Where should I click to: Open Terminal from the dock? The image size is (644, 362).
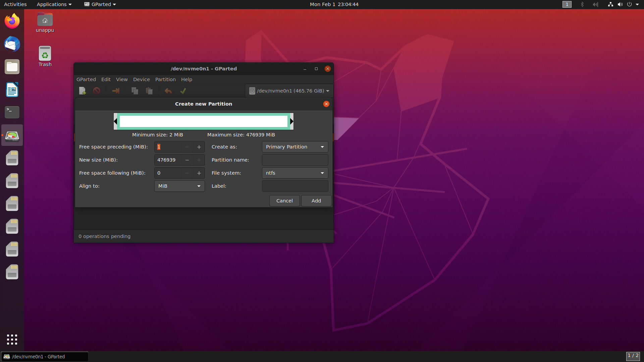coord(12,112)
